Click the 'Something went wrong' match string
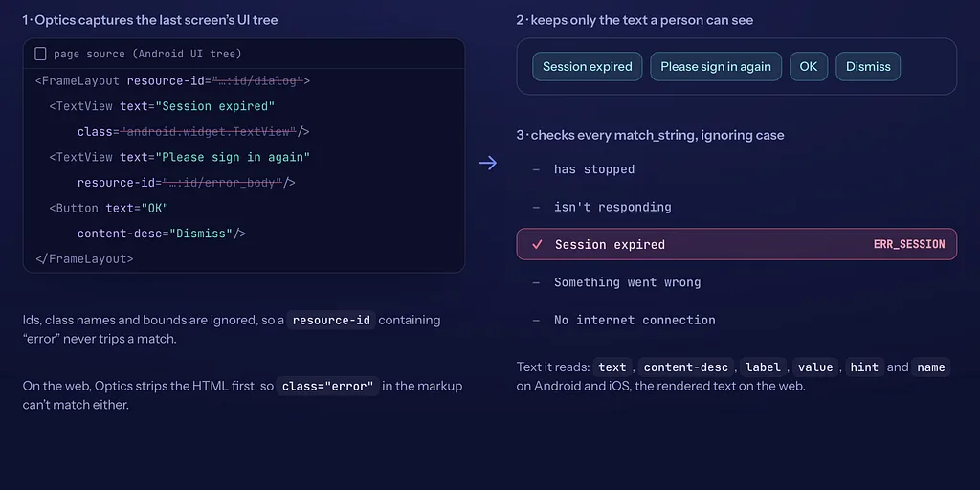The width and height of the screenshot is (980, 490). (x=627, y=282)
